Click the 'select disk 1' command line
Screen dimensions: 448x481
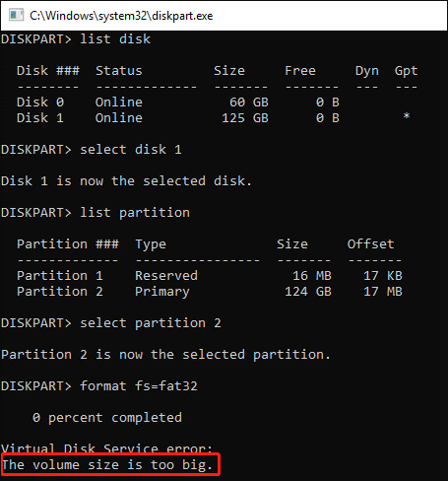coord(92,150)
